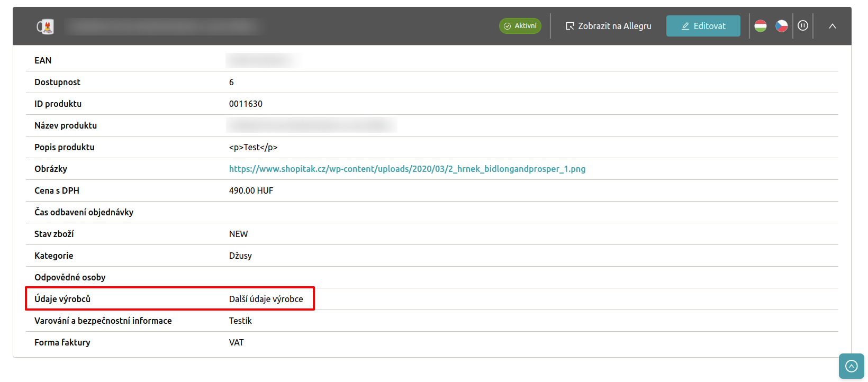Click the NEW condition value
The width and height of the screenshot is (868, 382).
(238, 234)
